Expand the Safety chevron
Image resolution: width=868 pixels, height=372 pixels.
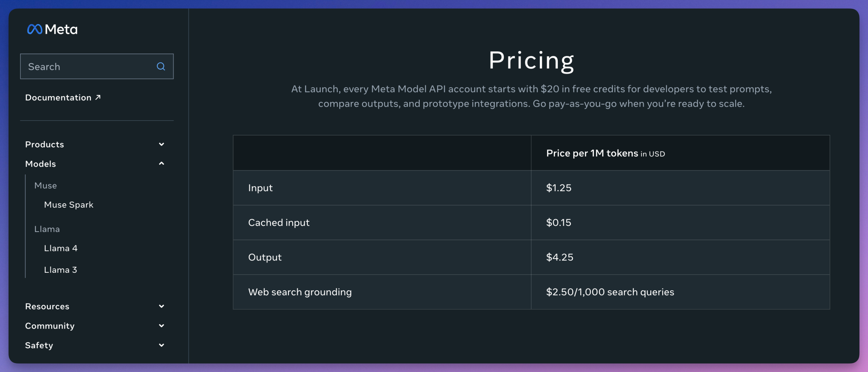tap(161, 345)
